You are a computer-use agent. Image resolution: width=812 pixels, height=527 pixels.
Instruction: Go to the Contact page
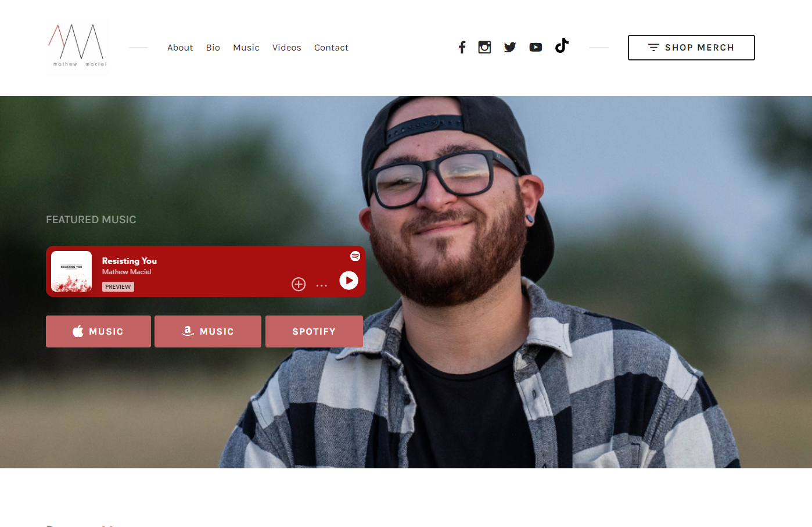point(331,48)
